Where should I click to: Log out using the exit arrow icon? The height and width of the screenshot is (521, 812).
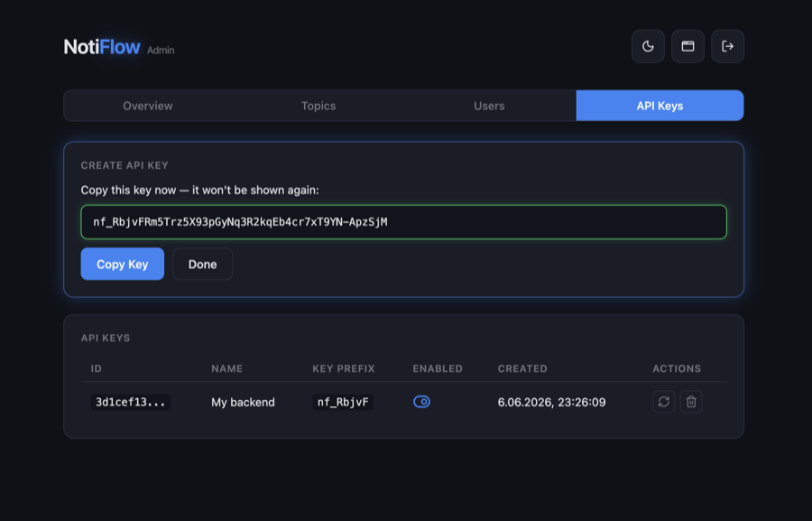click(727, 46)
